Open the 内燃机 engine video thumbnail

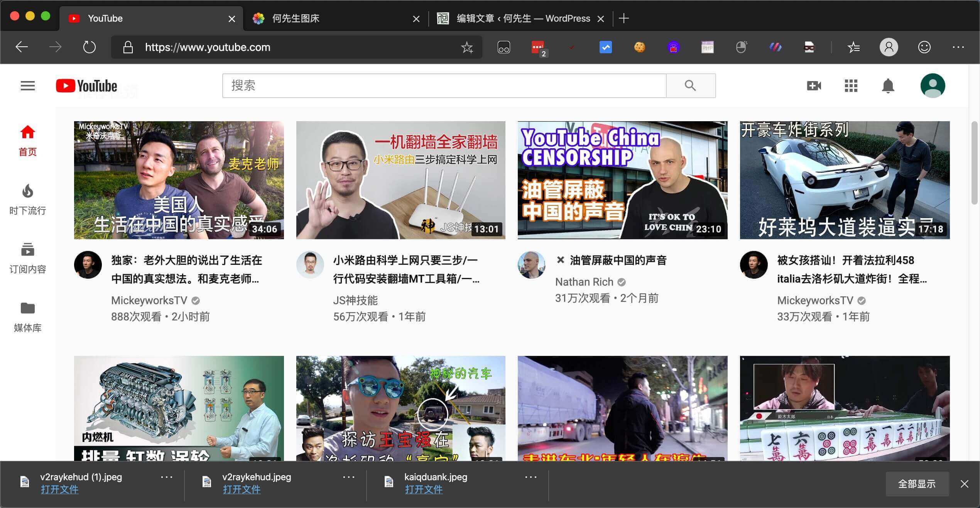coord(179,408)
